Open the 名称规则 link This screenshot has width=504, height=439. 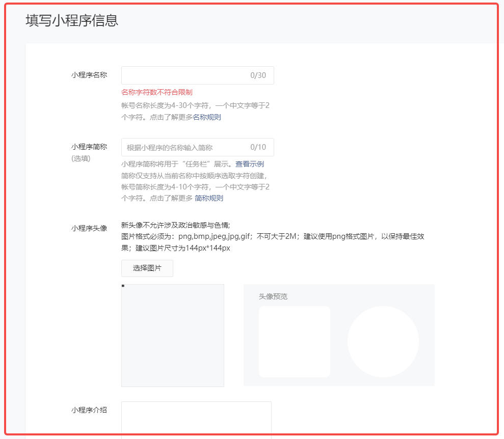tap(207, 117)
